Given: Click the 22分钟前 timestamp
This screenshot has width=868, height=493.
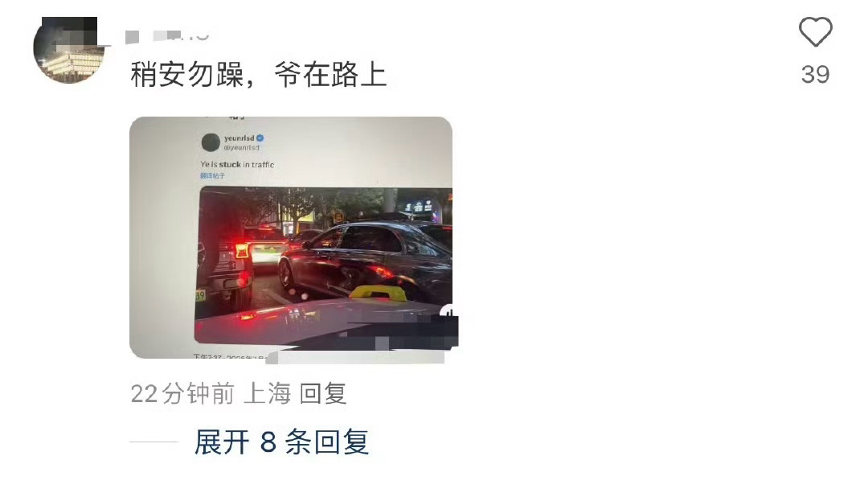Looking at the screenshot, I should click(x=182, y=394).
